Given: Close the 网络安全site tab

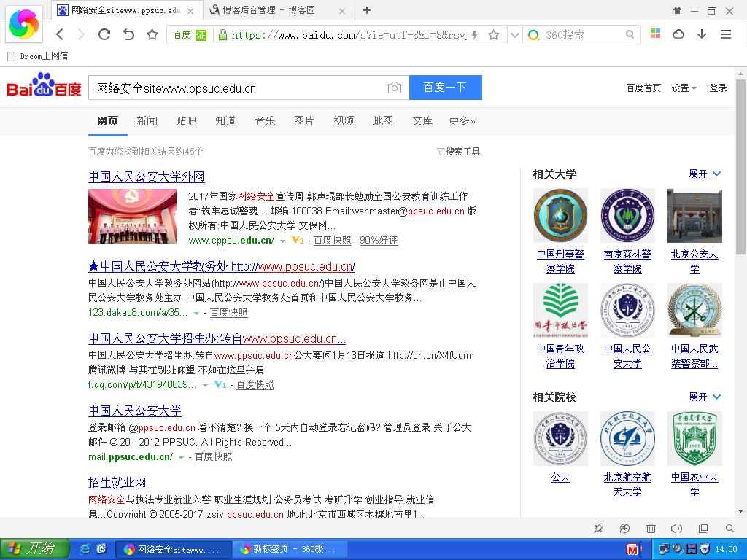Looking at the screenshot, I should 190,11.
